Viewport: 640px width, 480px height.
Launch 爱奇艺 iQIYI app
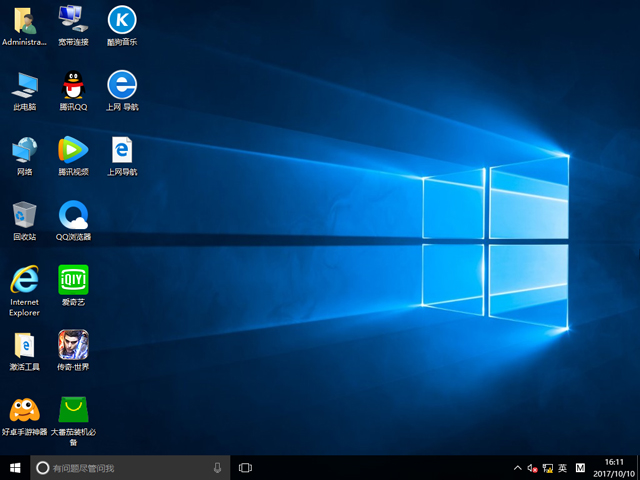[73, 279]
